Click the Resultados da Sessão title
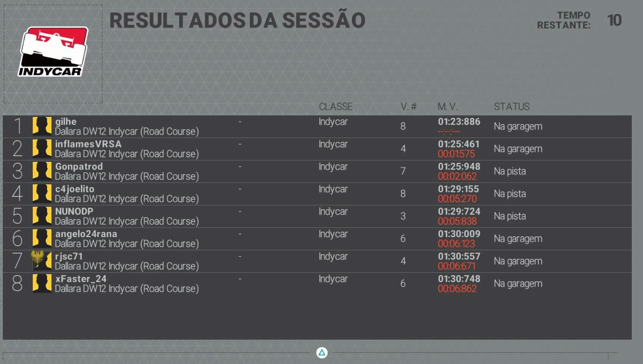The width and height of the screenshot is (643, 364). [x=237, y=21]
